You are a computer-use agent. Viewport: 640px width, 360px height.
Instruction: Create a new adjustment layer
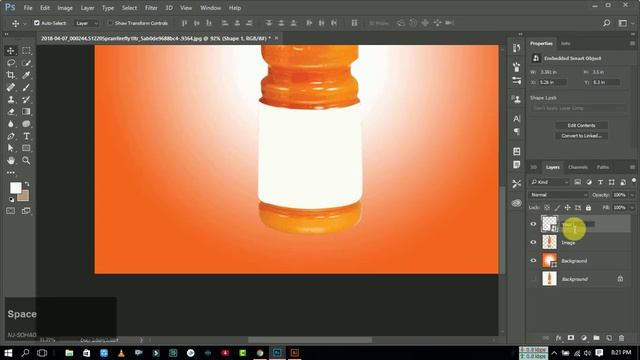coord(584,338)
